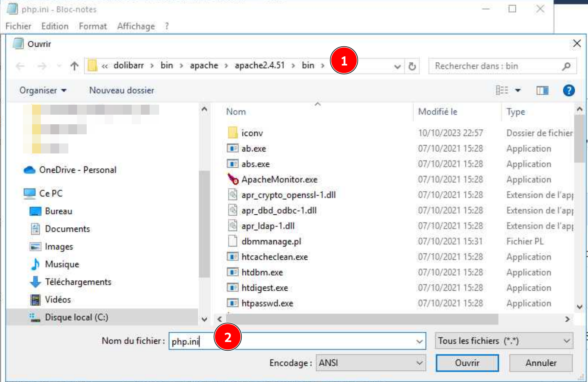
Task: Select the iconv folder icon
Action: tap(233, 133)
